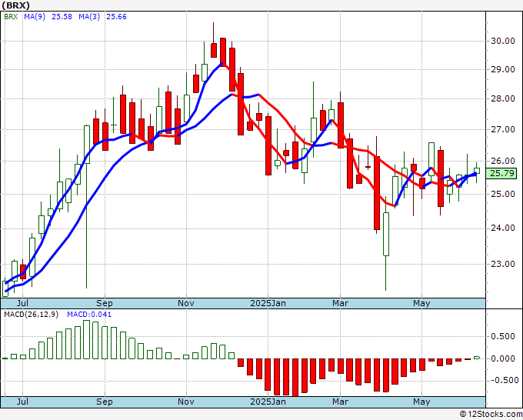Click the 28.00 price axis label
Screen dimensions: 523x420
pos(503,98)
